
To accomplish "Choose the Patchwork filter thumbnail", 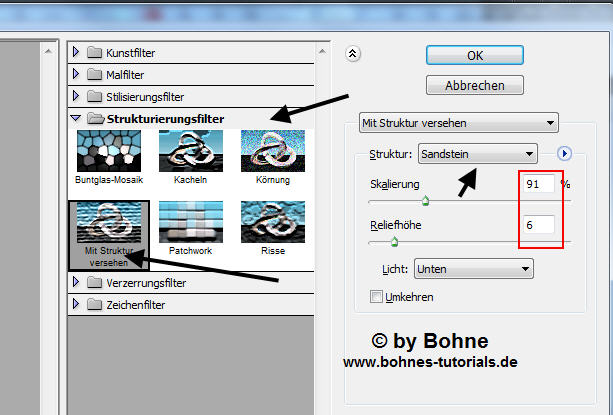I will [x=190, y=225].
